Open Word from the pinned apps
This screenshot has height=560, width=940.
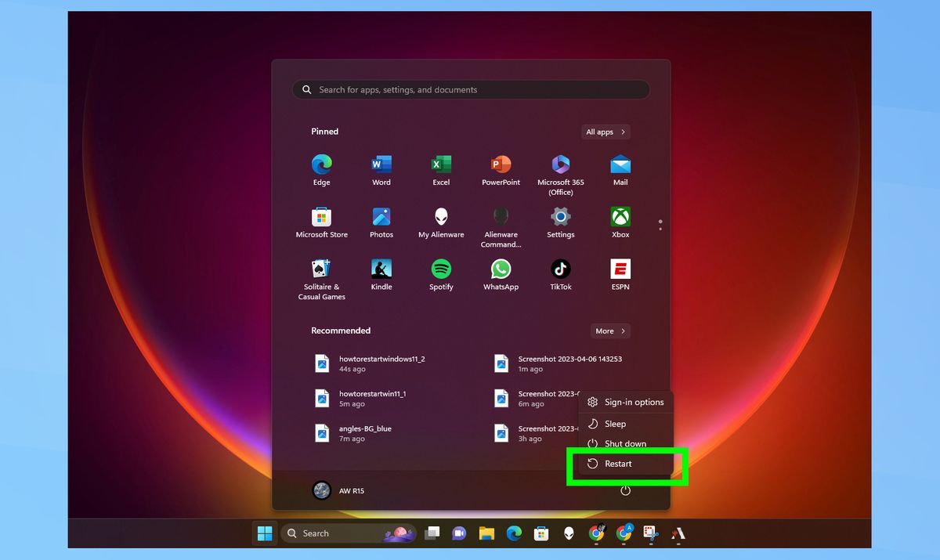point(381,166)
